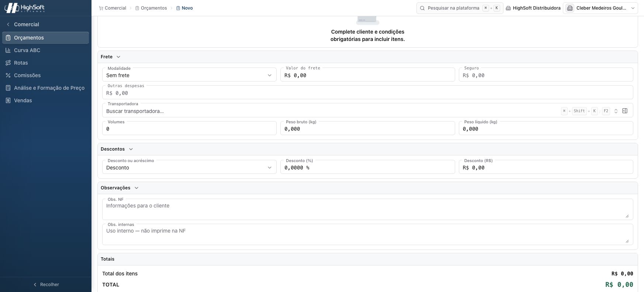Screen dimensions: 644x292
Task: Click the Desconto (%) field
Action: tap(368, 167)
